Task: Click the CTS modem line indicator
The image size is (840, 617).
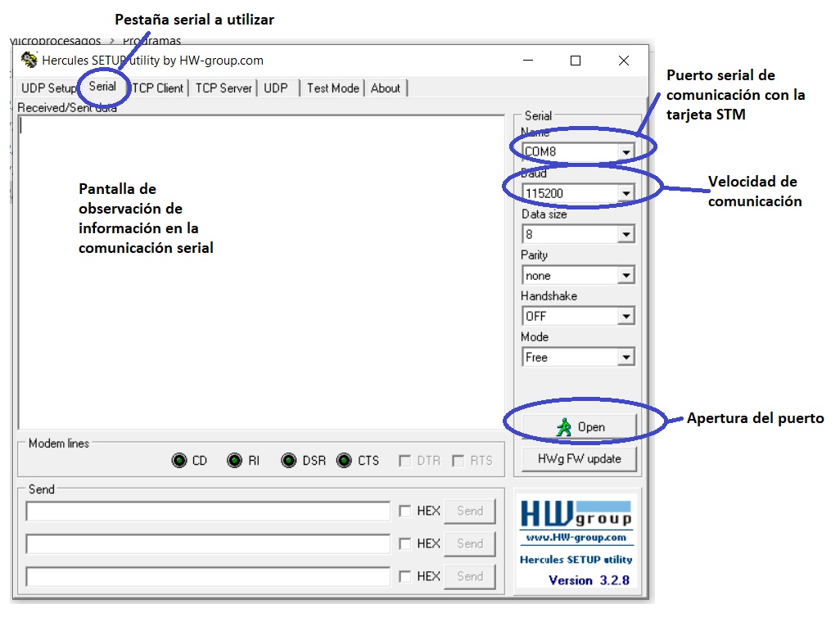Action: click(x=344, y=461)
